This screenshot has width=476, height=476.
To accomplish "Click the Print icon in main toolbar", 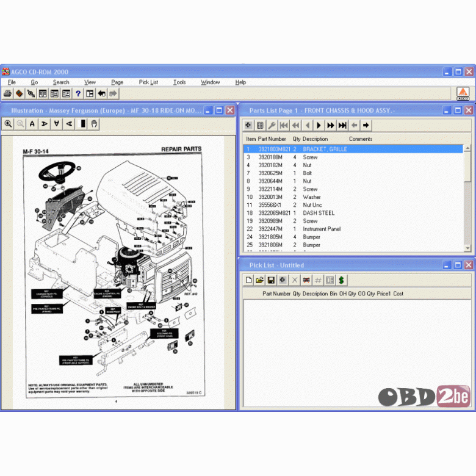I will (7, 93).
